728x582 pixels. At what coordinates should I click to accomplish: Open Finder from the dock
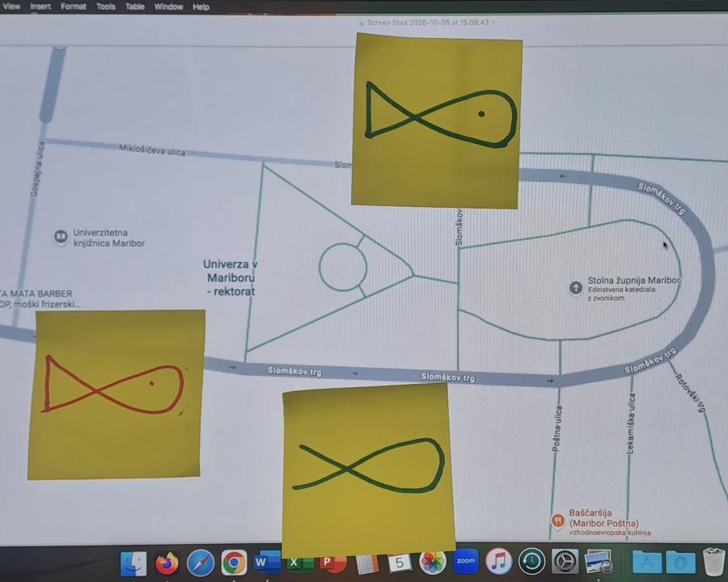133,563
